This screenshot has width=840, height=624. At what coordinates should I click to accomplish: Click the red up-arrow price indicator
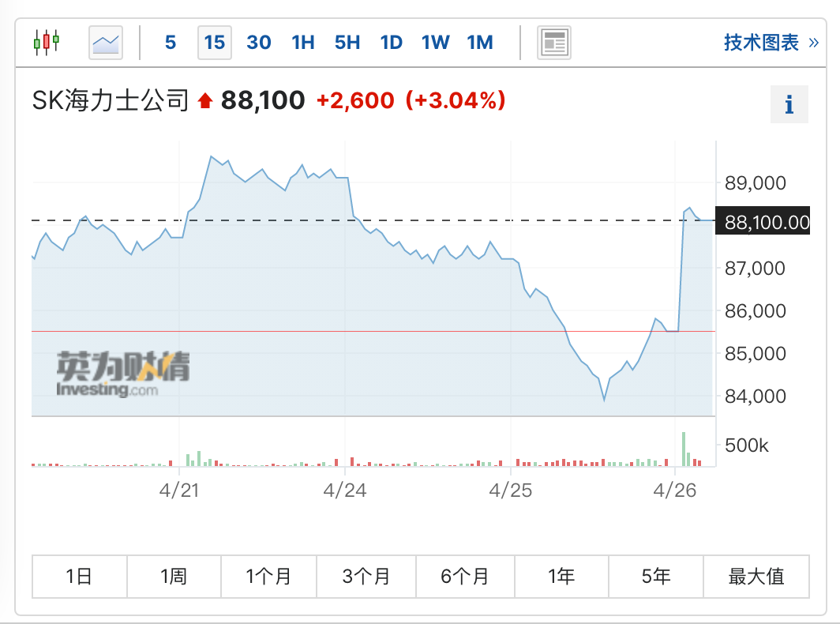tap(205, 101)
